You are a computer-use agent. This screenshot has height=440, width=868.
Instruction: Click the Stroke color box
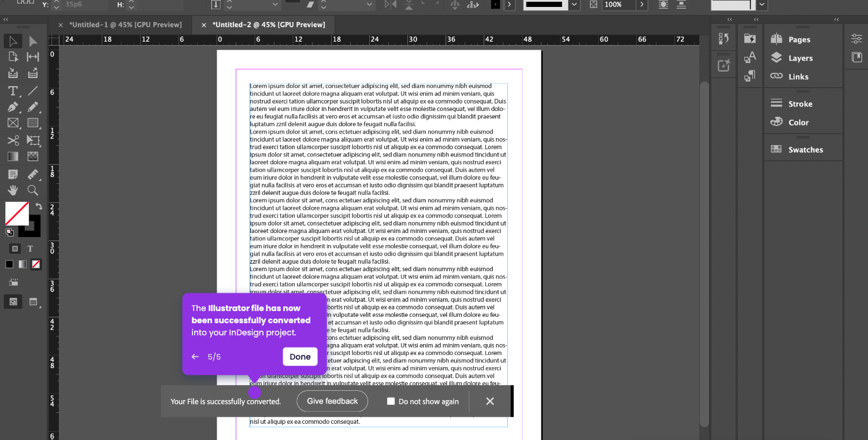[x=30, y=227]
